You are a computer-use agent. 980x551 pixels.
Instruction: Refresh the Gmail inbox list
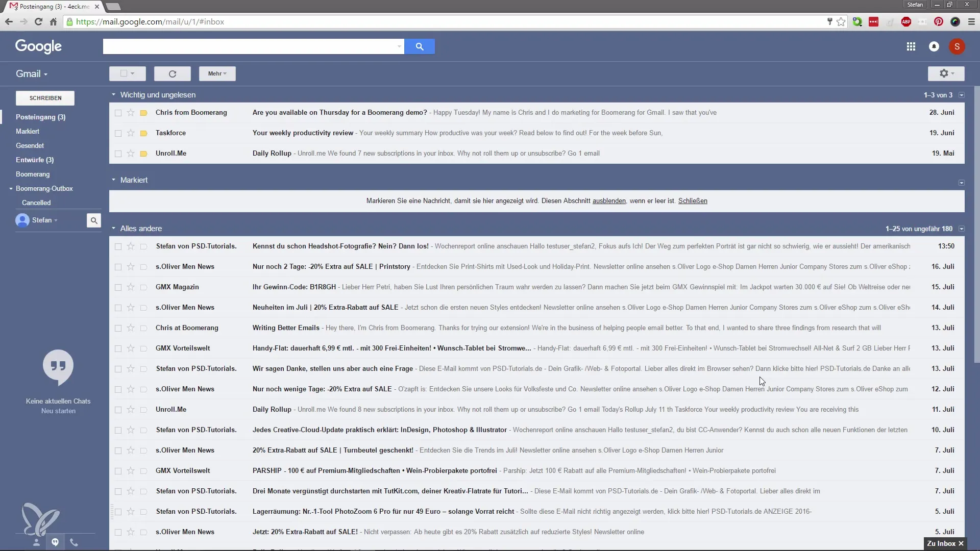(173, 73)
